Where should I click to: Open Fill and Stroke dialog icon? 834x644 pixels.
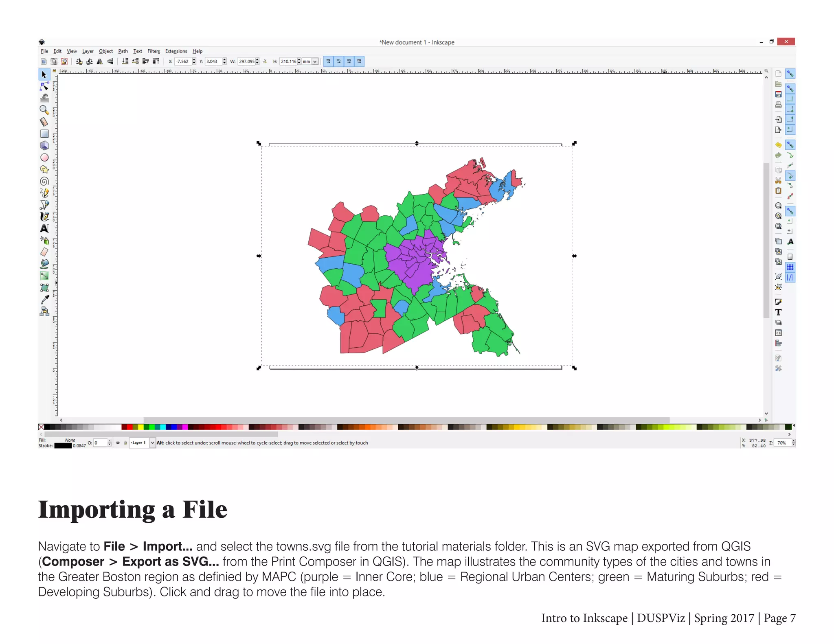point(778,302)
